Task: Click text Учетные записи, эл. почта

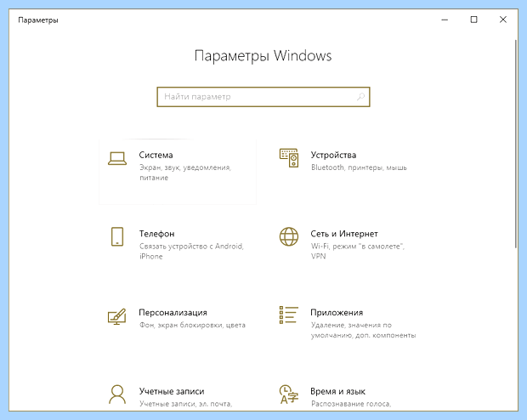Action: tap(186, 404)
